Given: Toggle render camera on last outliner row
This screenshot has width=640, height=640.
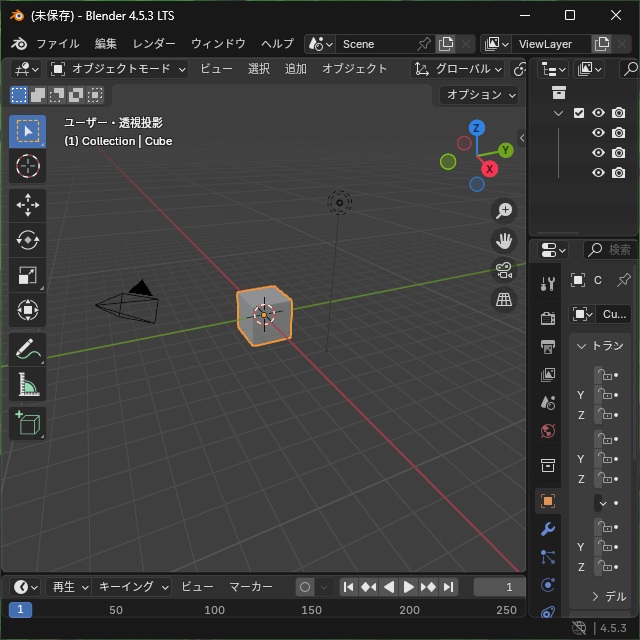Looking at the screenshot, I should click(618, 173).
